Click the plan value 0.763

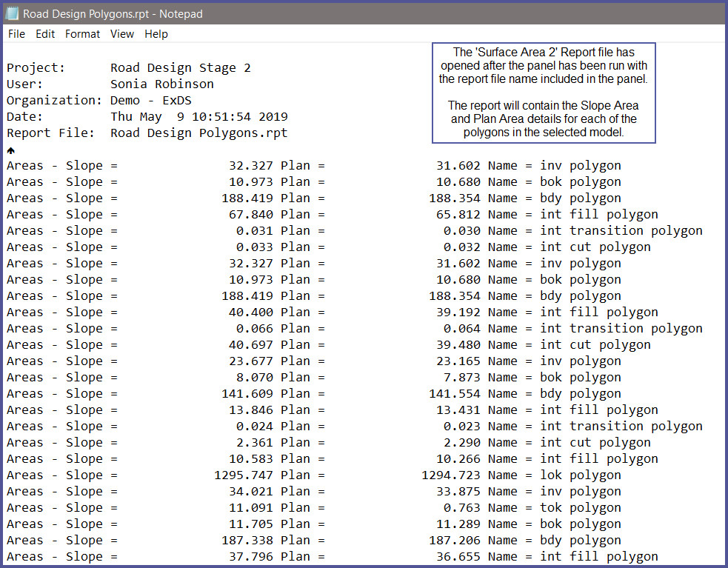(462, 508)
